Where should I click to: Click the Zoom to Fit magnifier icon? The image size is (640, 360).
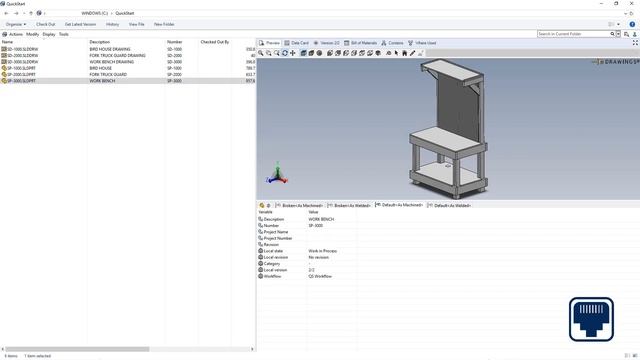261,53
